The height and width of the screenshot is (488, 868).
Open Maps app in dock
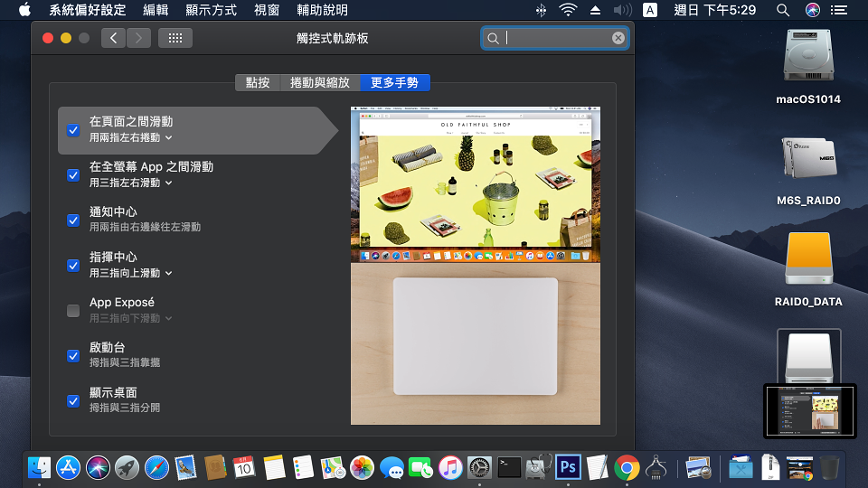pyautogui.click(x=332, y=468)
